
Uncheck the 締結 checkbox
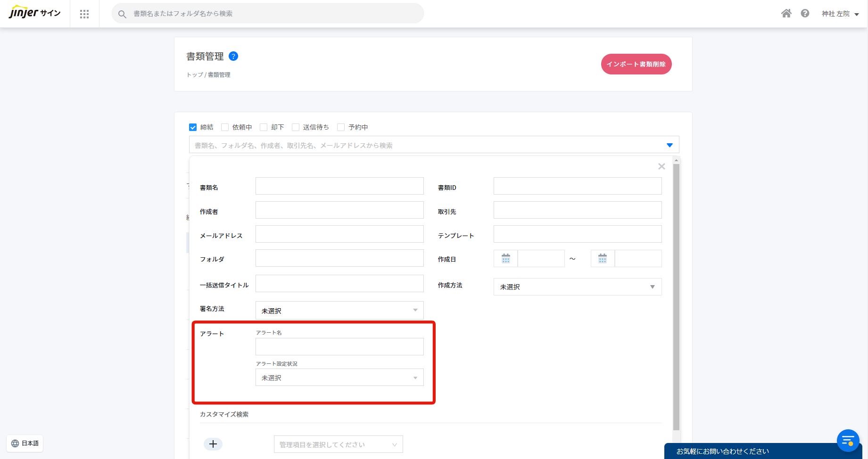193,127
